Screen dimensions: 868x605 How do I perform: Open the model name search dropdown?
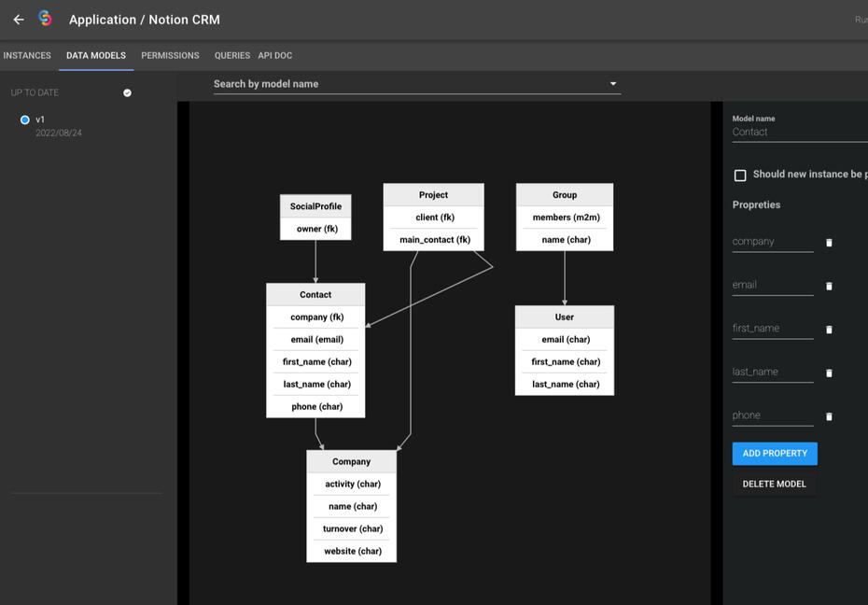click(x=613, y=83)
